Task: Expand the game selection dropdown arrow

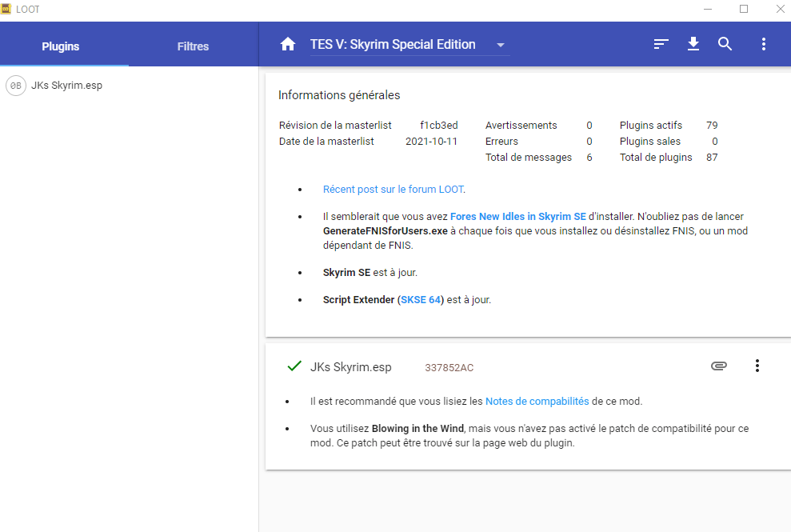Action: (x=501, y=46)
